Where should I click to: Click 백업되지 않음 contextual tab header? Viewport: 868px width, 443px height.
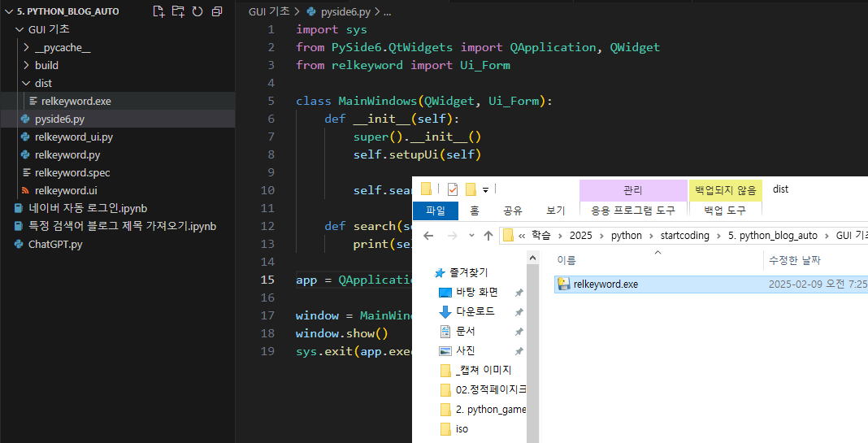click(725, 190)
